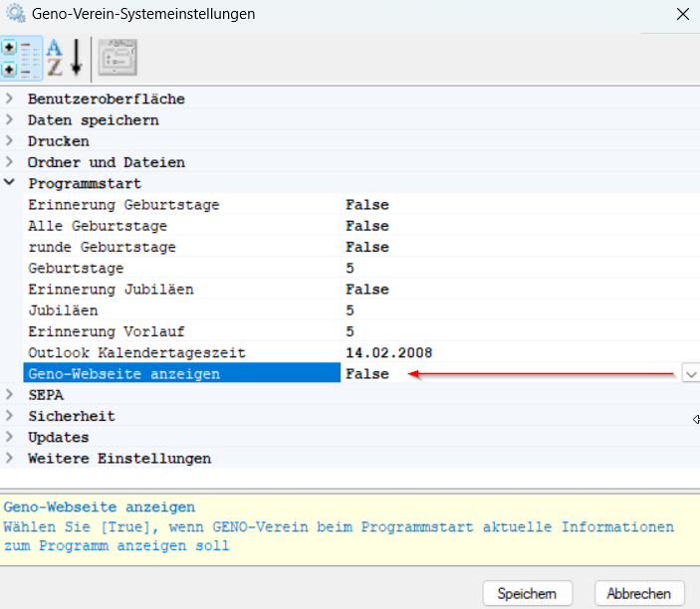The width and height of the screenshot is (700, 609).
Task: Click the Weitere Einstellungen category label
Action: click(119, 458)
